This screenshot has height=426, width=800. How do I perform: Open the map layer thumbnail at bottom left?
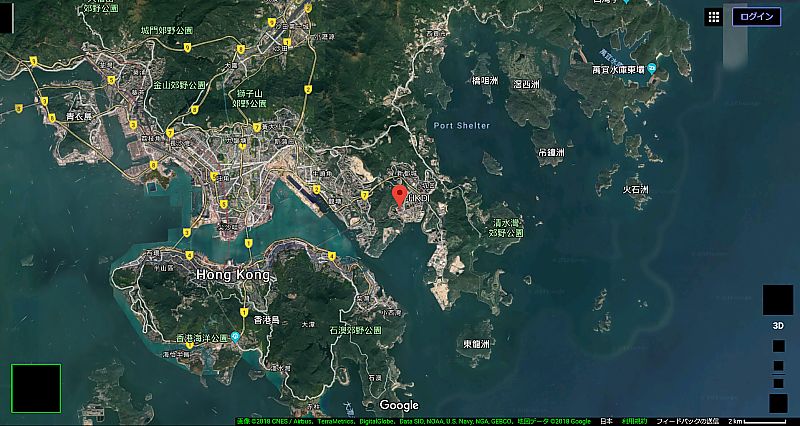(x=36, y=388)
